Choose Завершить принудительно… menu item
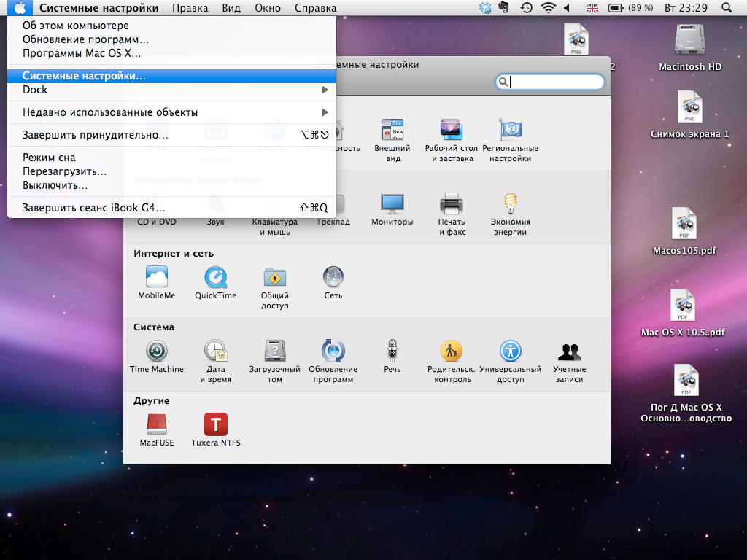This screenshot has height=560, width=747. pyautogui.click(x=172, y=135)
